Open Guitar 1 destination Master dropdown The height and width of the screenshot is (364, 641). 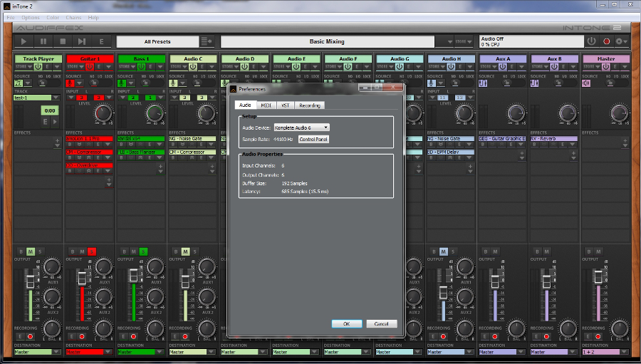tap(108, 352)
